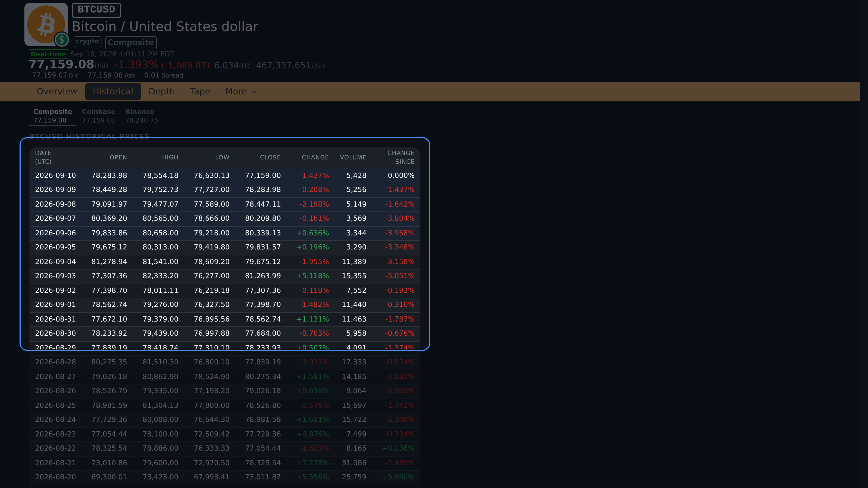Image resolution: width=868 pixels, height=488 pixels.
Task: Click the LOW column header
Action: [x=222, y=157]
